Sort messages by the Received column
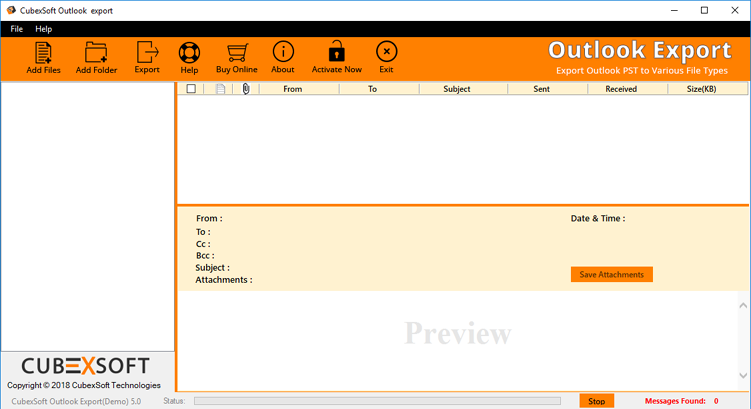 tap(621, 89)
